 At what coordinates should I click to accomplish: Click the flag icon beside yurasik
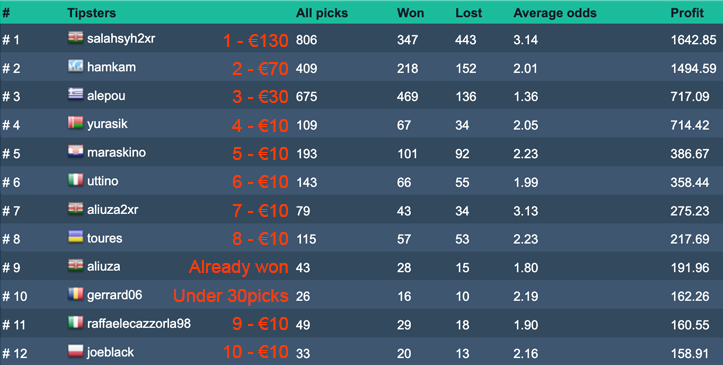(x=76, y=124)
